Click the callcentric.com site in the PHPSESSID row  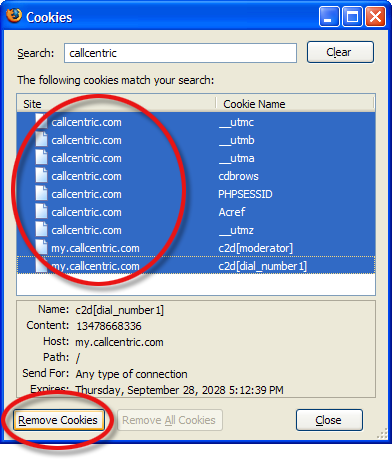click(x=86, y=194)
